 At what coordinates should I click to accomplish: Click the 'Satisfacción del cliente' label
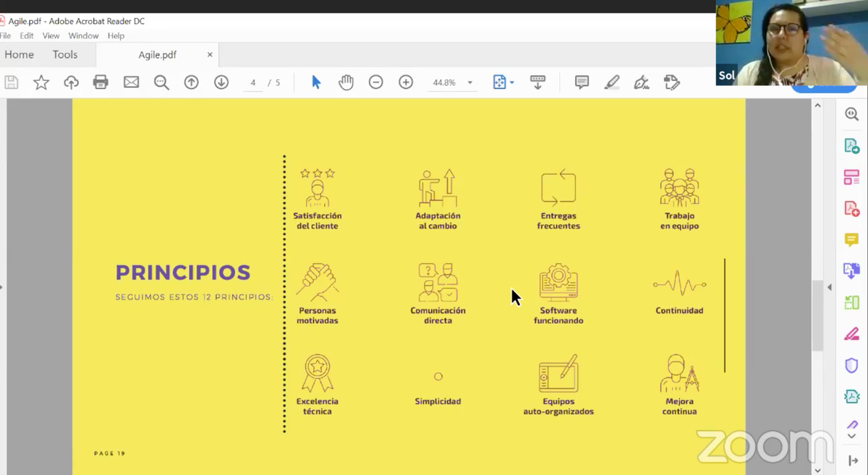(x=317, y=221)
